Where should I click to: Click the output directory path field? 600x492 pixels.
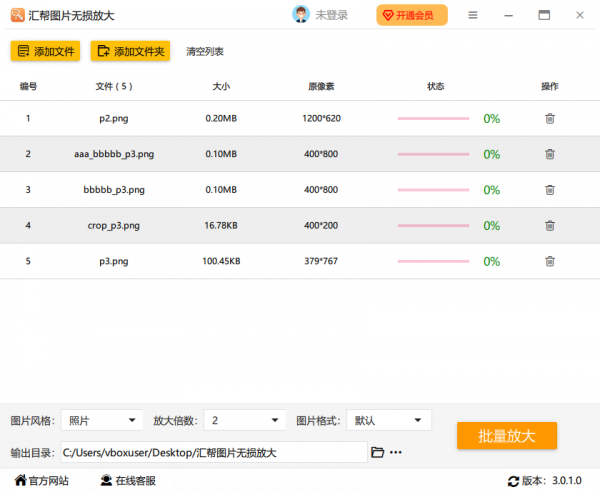[213, 453]
